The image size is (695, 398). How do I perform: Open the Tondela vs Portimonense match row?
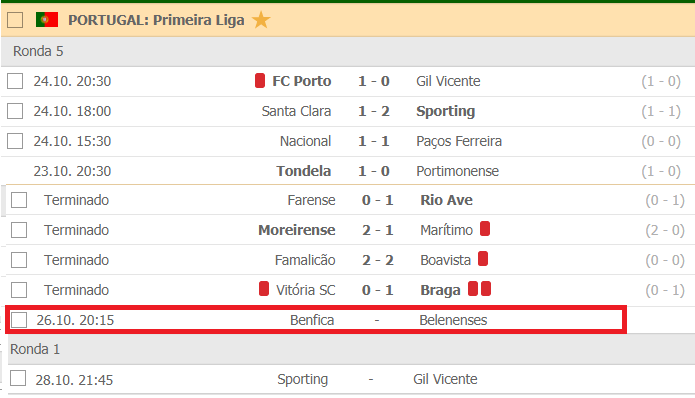click(348, 171)
